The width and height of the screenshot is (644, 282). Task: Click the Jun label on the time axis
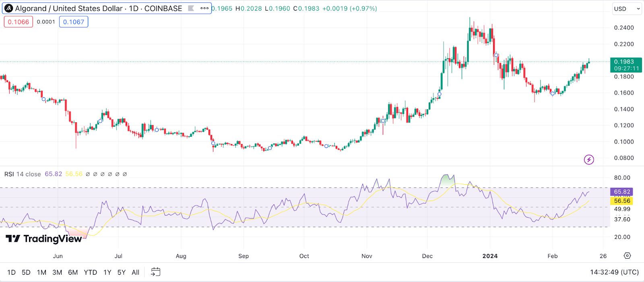(58, 256)
